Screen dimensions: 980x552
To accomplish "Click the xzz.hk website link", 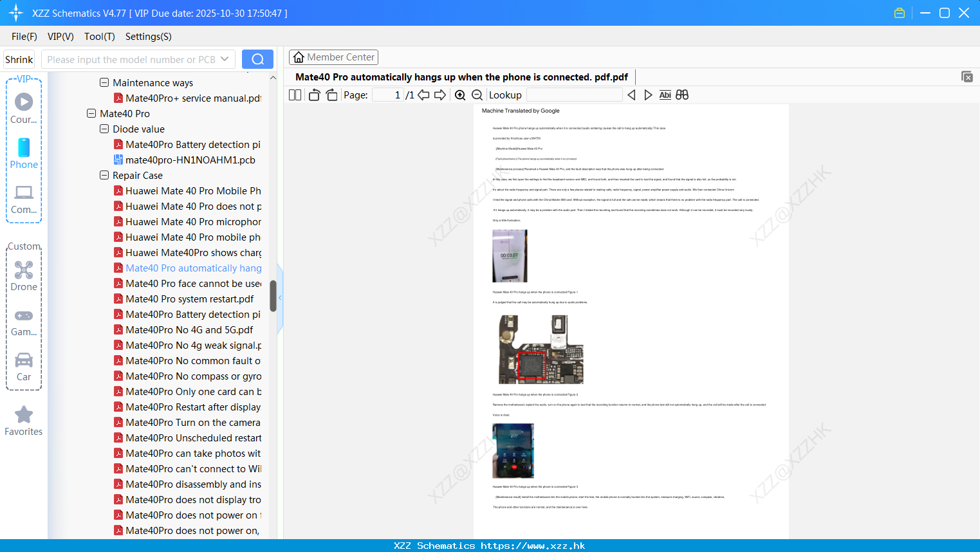I will click(533, 546).
